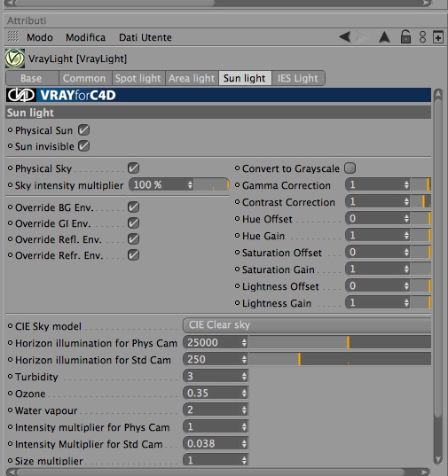Click the Sun light section header
Screen dimensions: 448x476
[x=218, y=113]
